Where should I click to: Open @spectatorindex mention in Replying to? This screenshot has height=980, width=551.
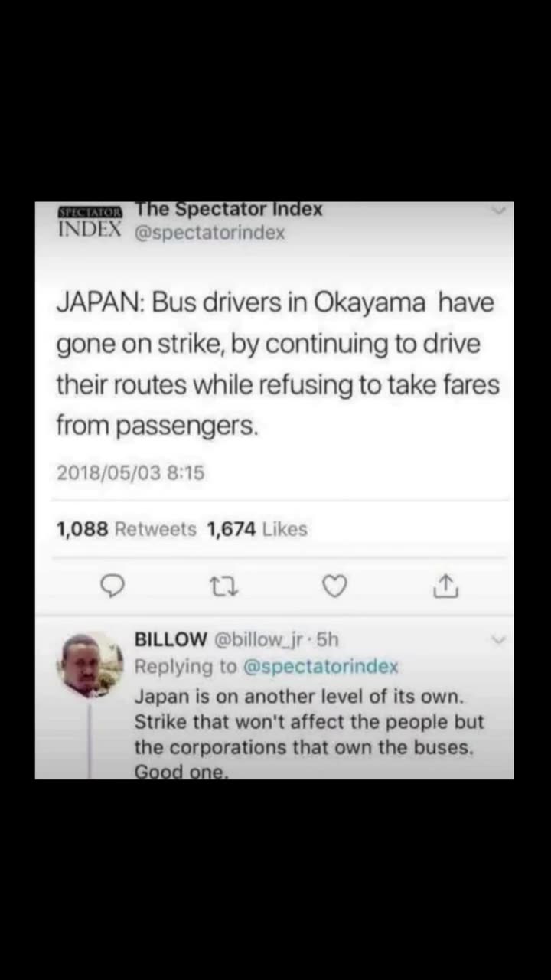tap(321, 667)
